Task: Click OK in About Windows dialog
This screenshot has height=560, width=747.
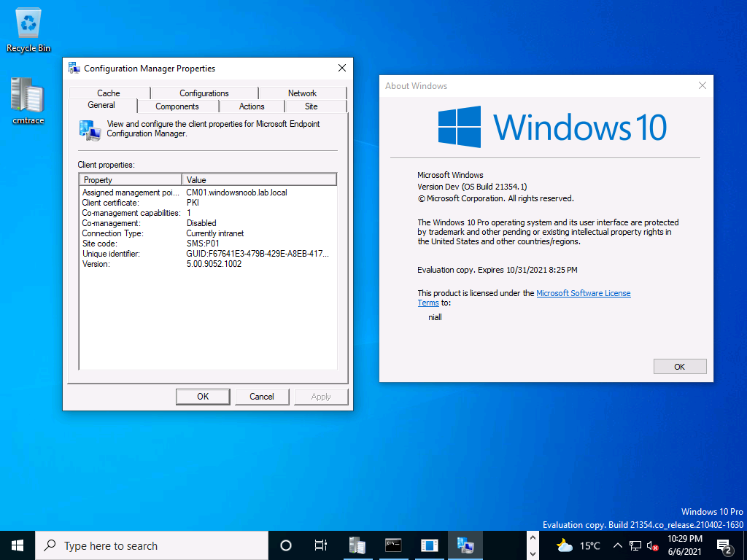Action: (x=680, y=367)
